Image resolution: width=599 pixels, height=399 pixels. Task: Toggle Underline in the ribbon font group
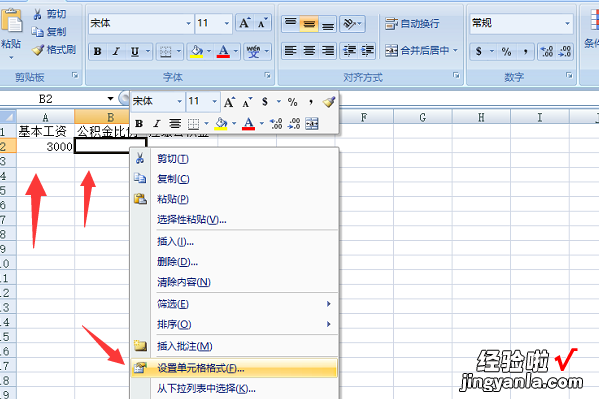tap(135, 52)
